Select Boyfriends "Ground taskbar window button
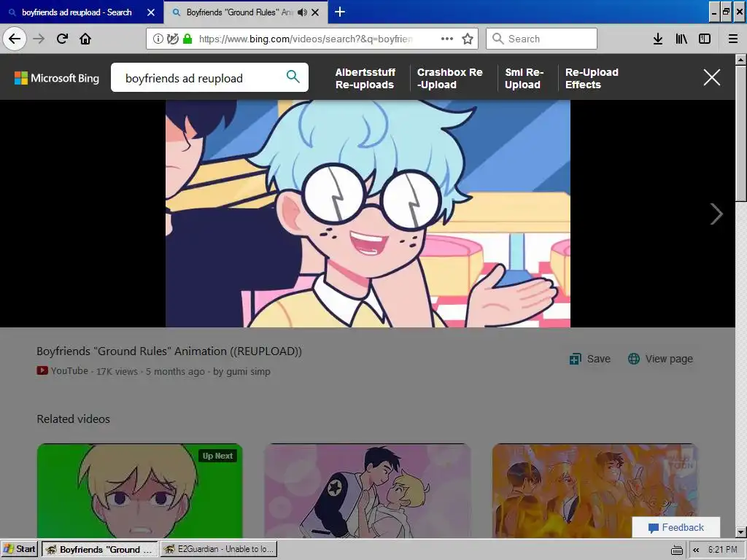Viewport: 747px width, 560px height. point(99,549)
